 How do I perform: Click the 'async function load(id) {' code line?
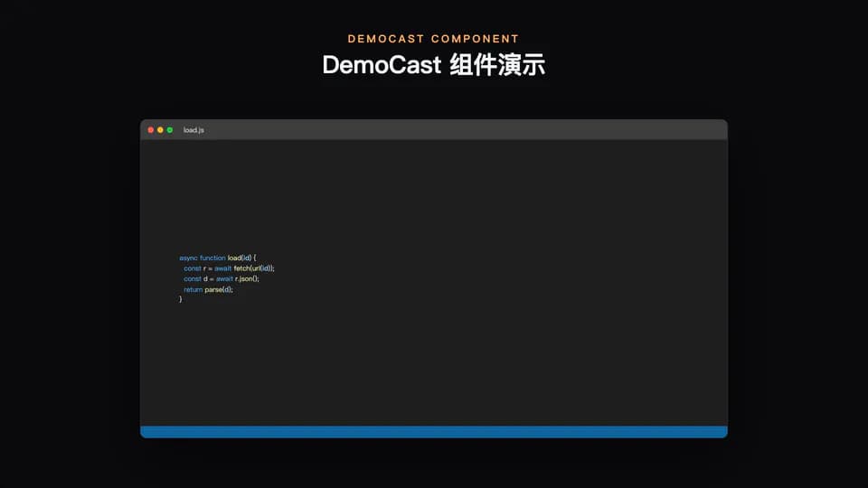click(218, 258)
